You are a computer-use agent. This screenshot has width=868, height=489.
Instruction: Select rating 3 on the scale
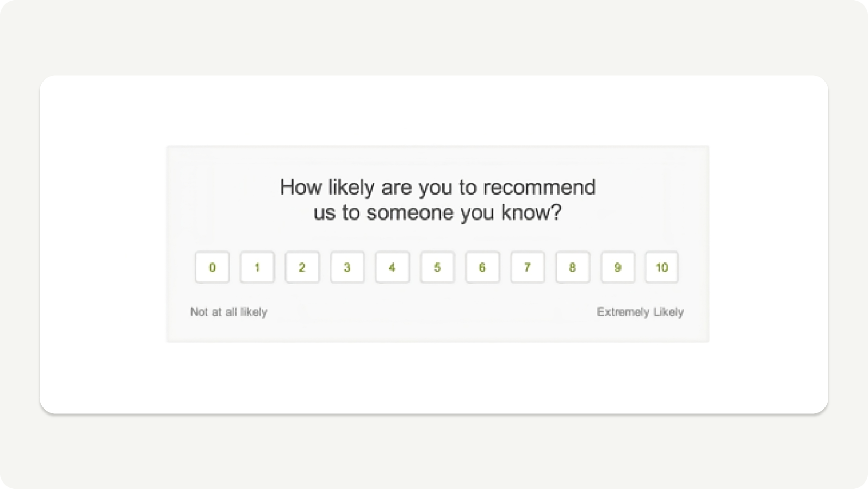(x=348, y=267)
